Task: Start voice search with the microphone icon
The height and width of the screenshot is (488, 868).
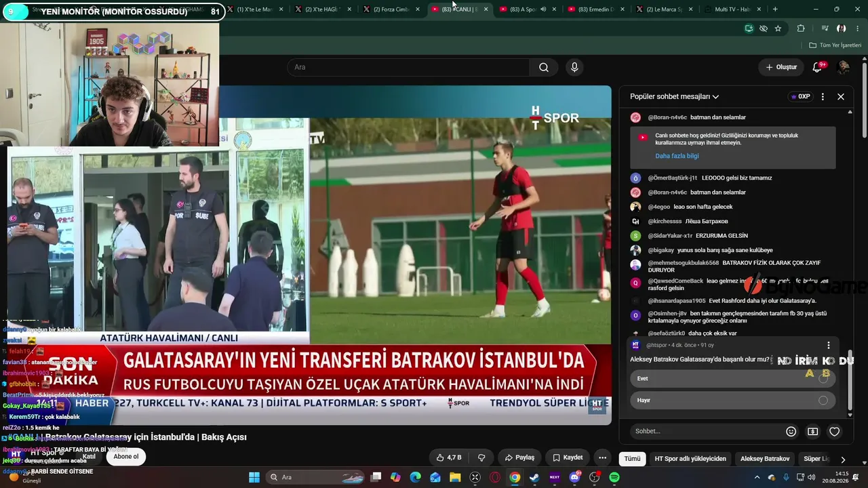Action: pos(574,67)
